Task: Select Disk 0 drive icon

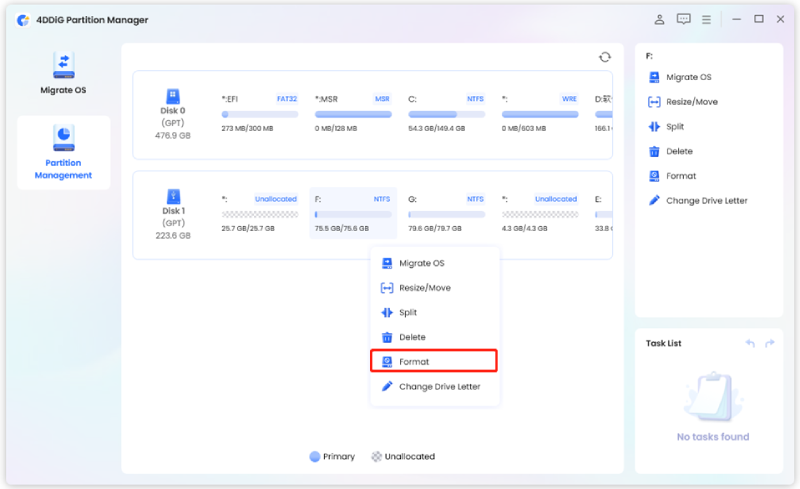Action: (173, 96)
